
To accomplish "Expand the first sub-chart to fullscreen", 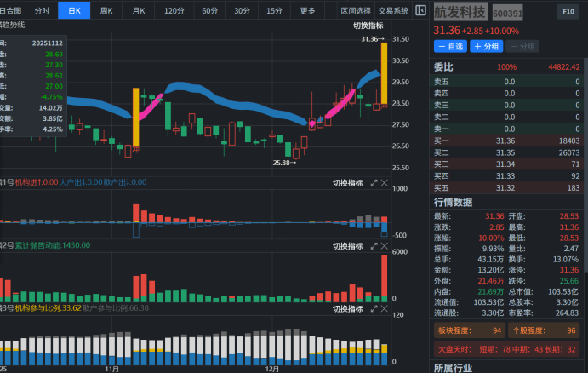I will pos(374,183).
